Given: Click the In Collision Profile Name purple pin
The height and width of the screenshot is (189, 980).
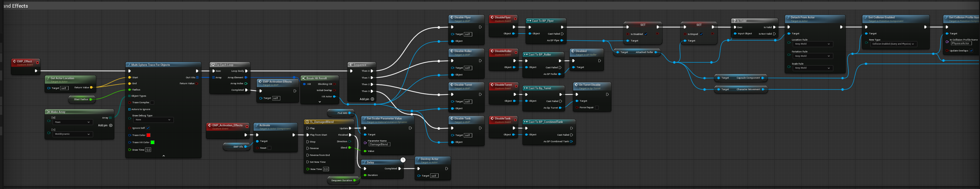Looking at the screenshot, I should click(947, 41).
